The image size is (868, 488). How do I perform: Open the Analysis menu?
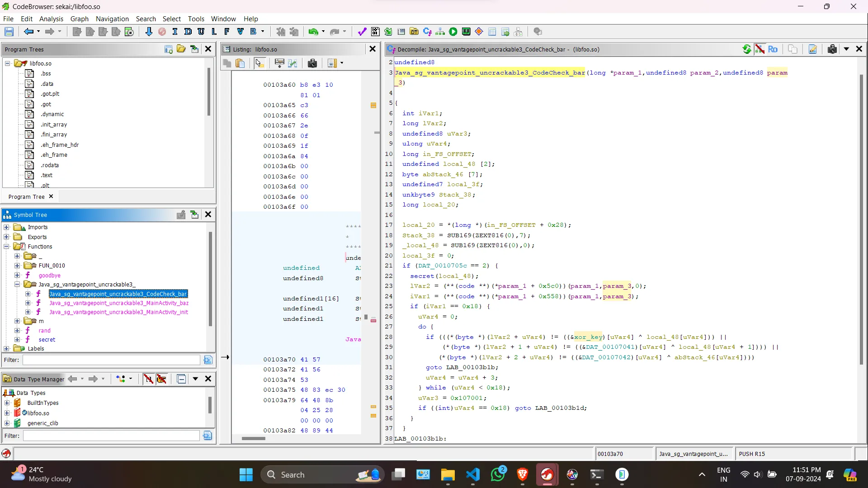tap(51, 19)
